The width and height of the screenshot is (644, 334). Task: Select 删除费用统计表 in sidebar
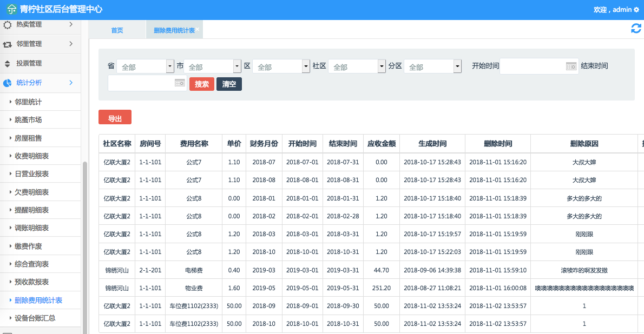point(40,300)
